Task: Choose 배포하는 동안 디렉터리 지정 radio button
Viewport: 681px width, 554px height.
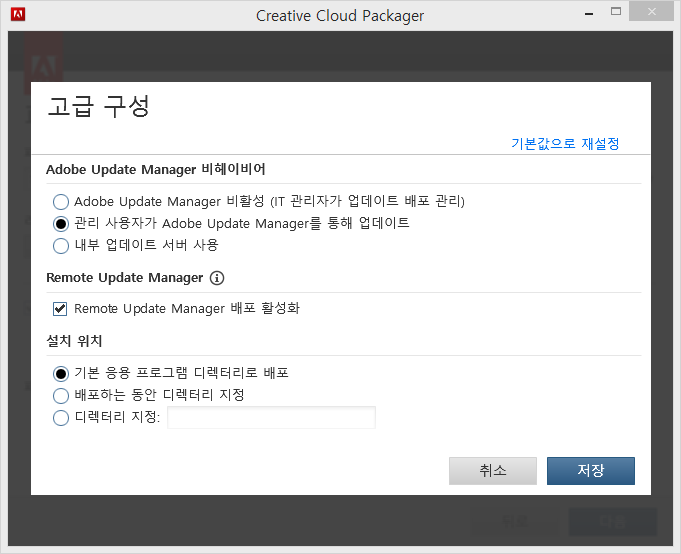Action: 61,396
